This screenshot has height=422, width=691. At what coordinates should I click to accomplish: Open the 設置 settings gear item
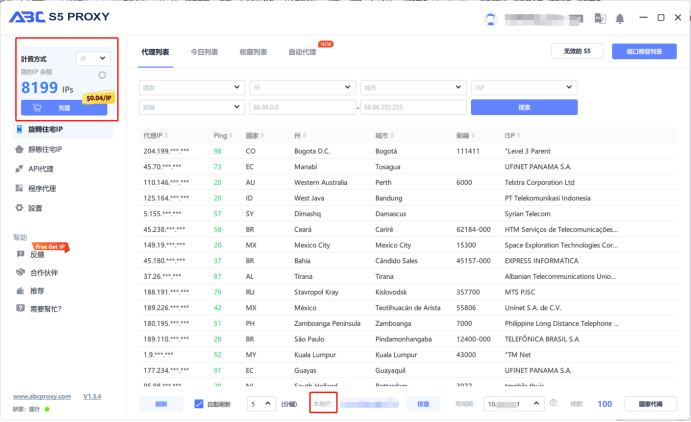tap(34, 208)
